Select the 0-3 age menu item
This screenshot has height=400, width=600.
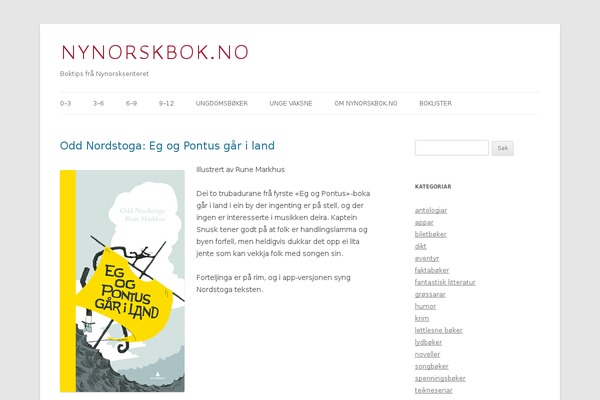[x=65, y=103]
